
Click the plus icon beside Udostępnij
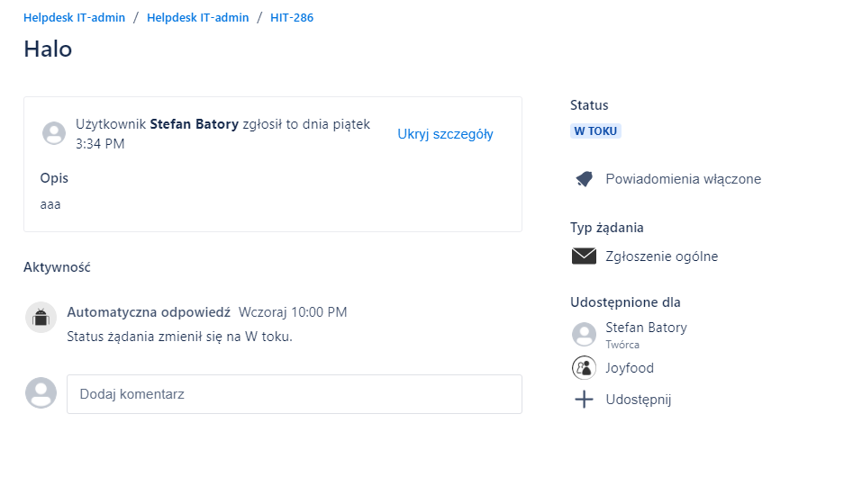coord(584,400)
